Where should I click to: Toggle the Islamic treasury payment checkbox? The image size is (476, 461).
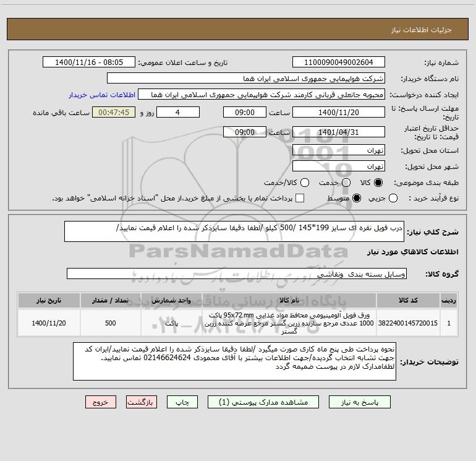(300, 198)
